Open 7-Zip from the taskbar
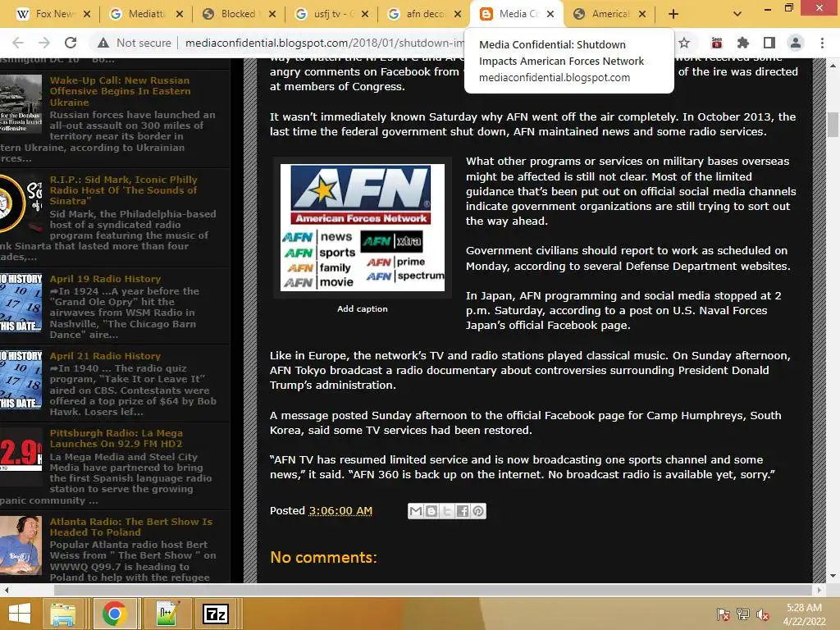840x630 pixels. (x=216, y=614)
